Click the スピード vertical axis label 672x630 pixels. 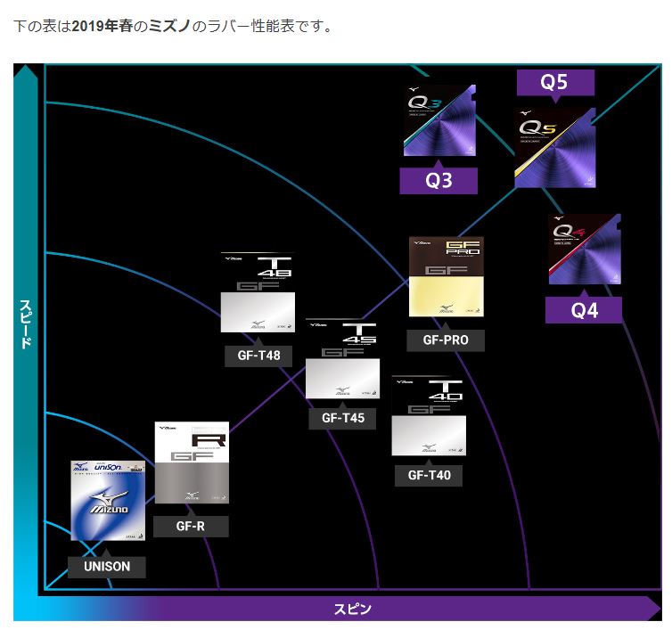(x=26, y=324)
